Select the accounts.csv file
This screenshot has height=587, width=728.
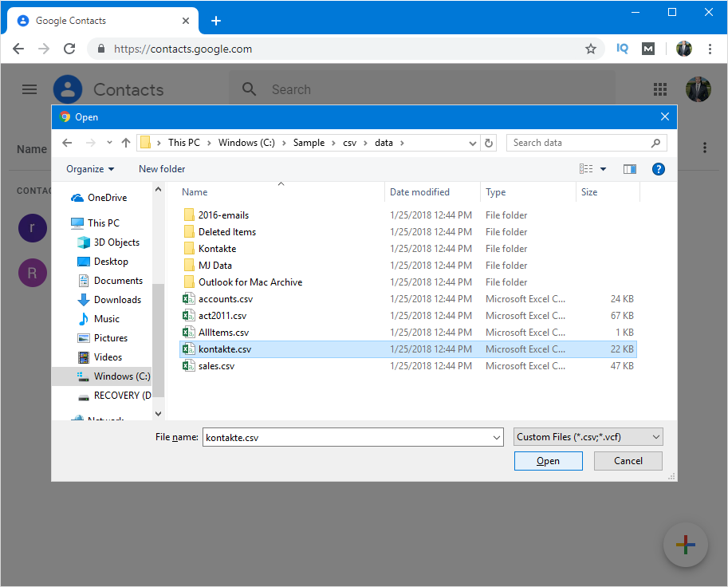[x=408, y=298]
